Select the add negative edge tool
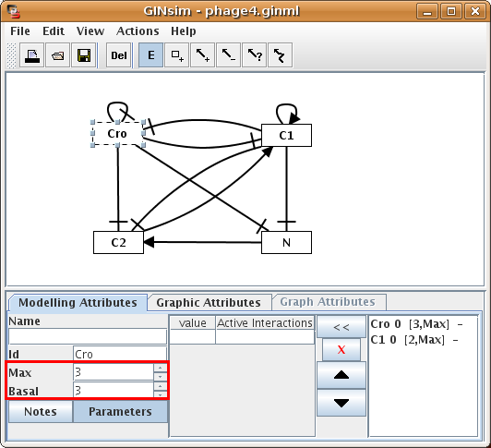 [229, 55]
